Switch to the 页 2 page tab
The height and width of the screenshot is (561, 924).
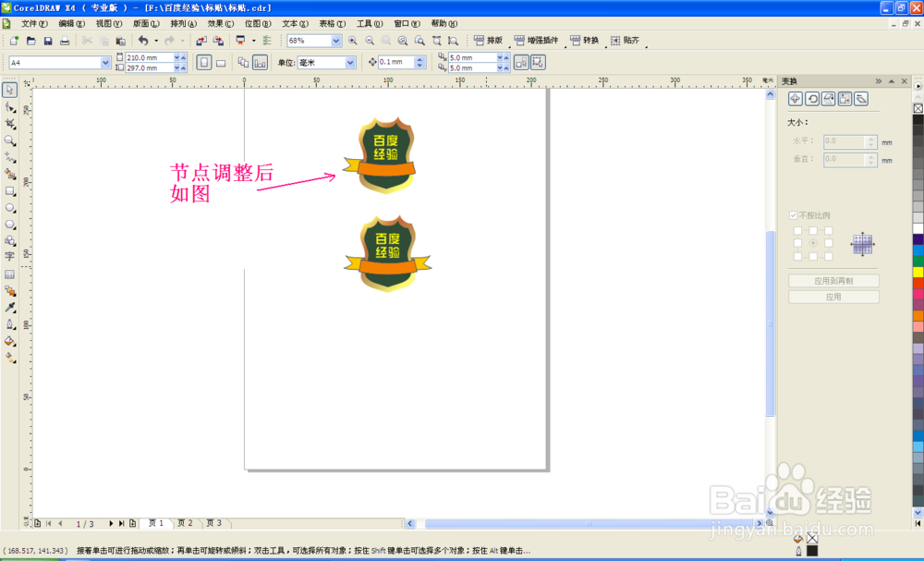pos(185,522)
